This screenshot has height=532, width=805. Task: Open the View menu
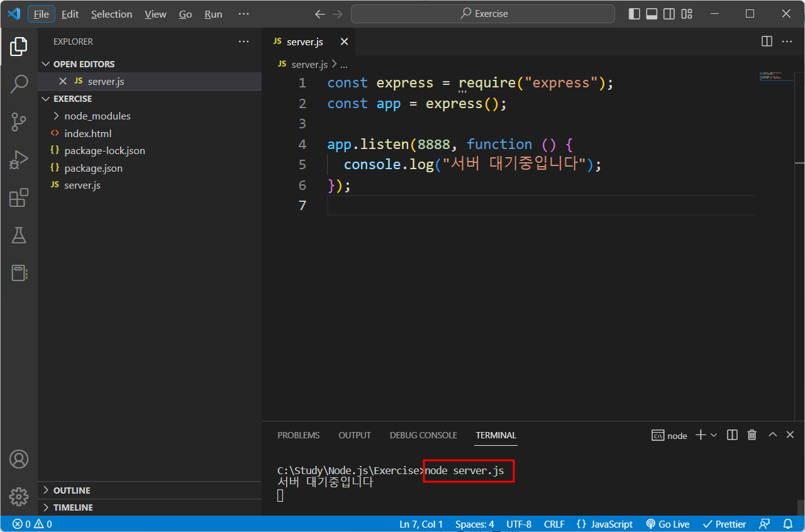[x=155, y=14]
